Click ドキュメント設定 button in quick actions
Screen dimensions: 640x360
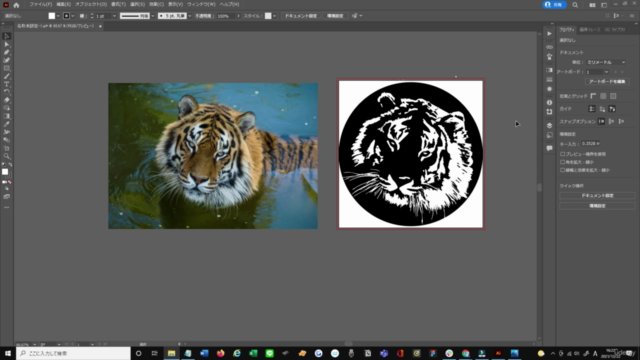597,196
